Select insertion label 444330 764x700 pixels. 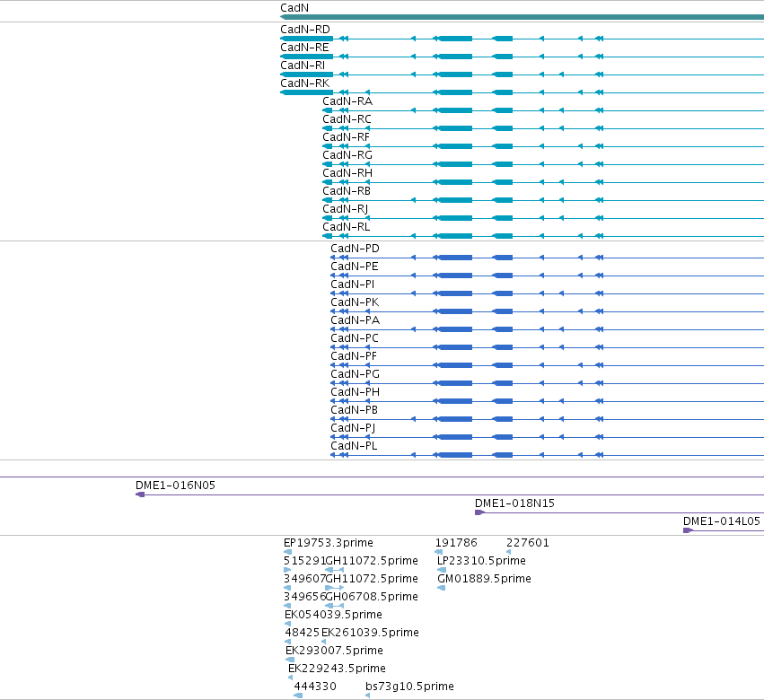point(315,687)
